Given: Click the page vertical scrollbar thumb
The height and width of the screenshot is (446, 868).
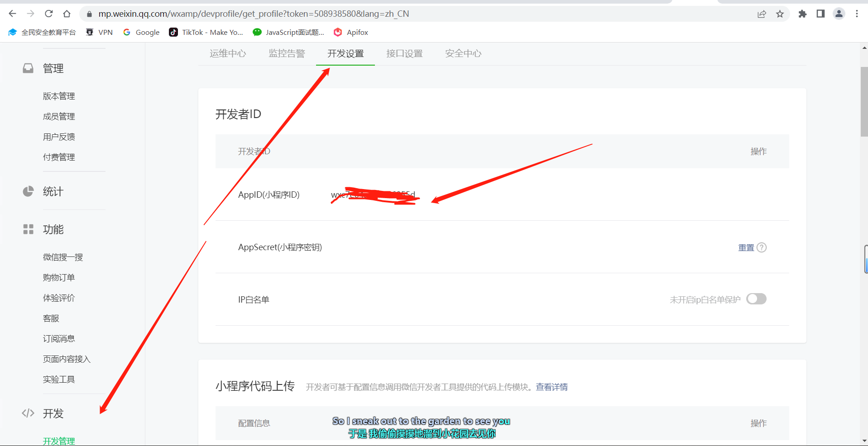Looking at the screenshot, I should pos(864,102).
